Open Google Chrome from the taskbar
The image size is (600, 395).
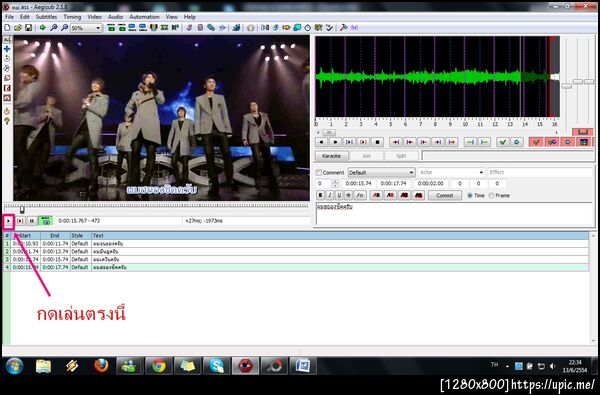158,366
